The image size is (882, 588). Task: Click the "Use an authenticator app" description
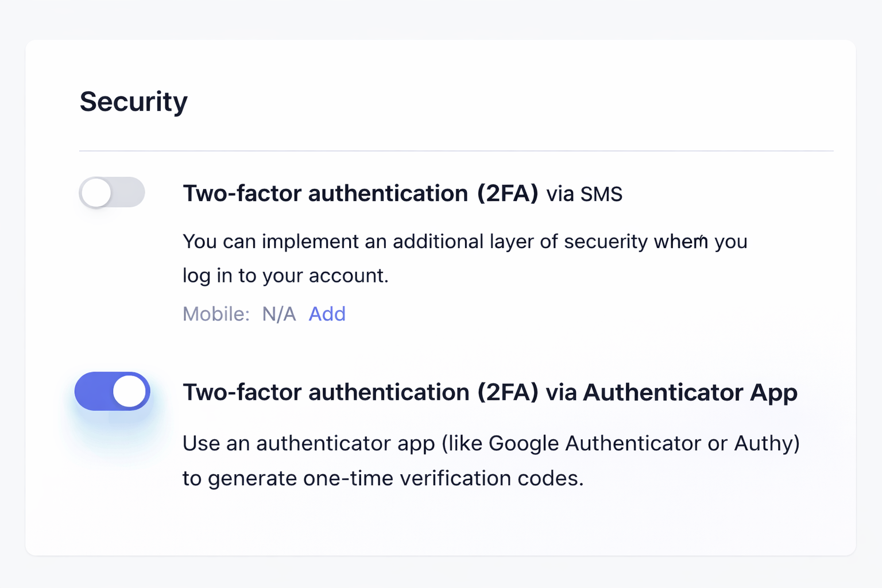click(308, 443)
